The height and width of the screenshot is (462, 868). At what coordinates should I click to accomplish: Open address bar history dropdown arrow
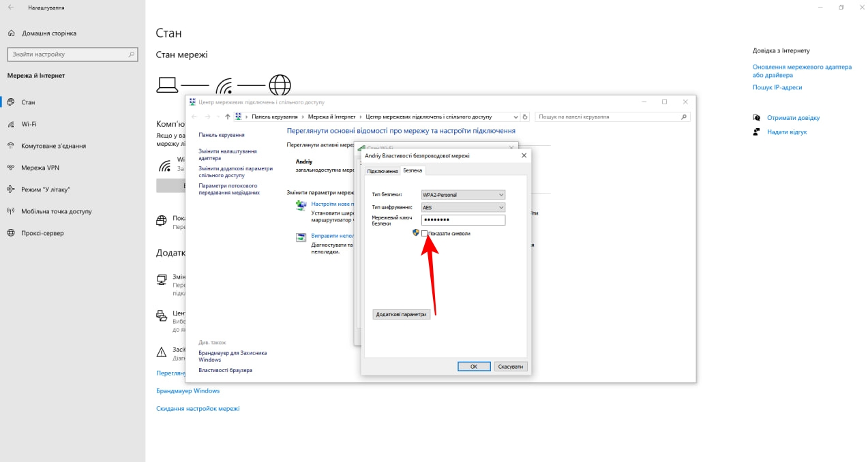[515, 117]
